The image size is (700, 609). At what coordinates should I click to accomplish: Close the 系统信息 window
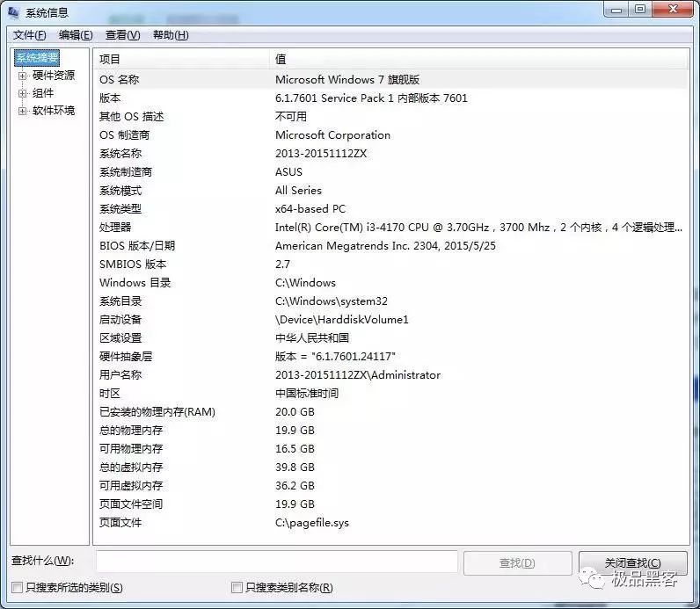pos(673,10)
